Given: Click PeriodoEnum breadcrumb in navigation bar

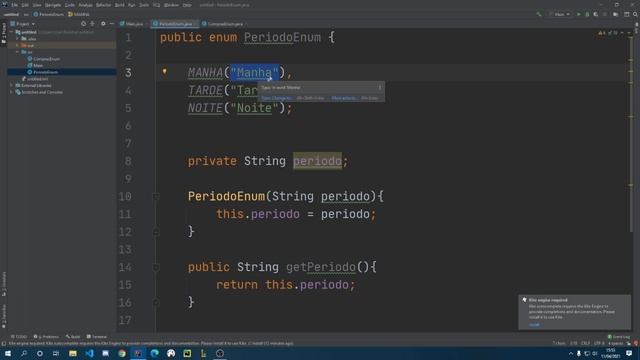Looking at the screenshot, I should coord(49,14).
